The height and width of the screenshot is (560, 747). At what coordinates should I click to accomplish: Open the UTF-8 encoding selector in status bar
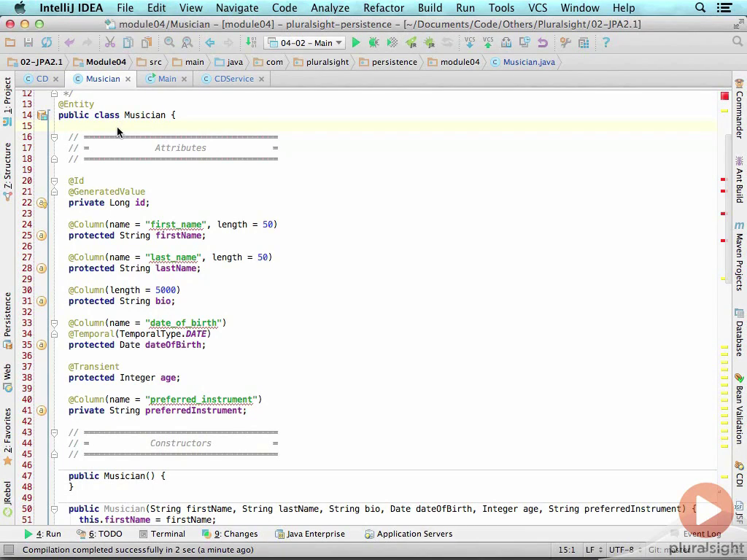621,550
